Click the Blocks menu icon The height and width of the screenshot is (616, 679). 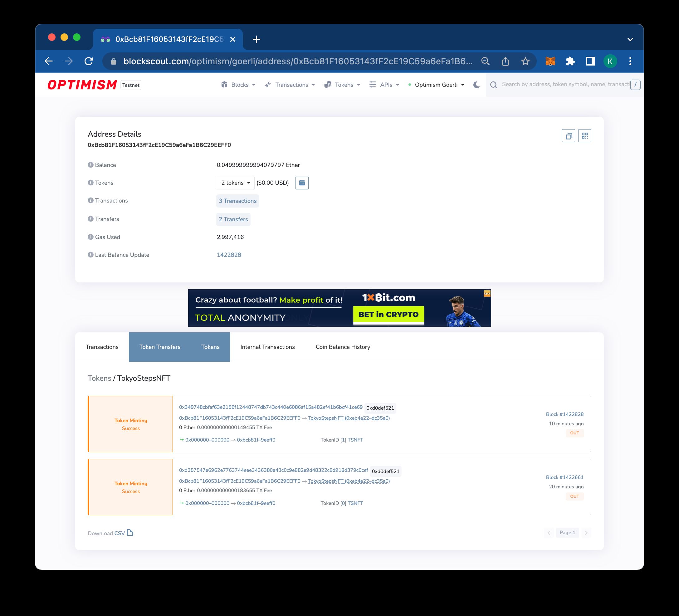point(225,85)
